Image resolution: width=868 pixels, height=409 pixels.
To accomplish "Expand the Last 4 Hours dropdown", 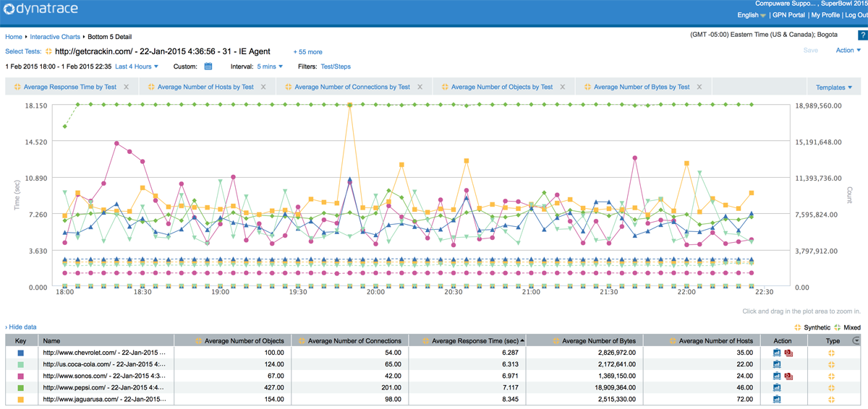I will (137, 66).
